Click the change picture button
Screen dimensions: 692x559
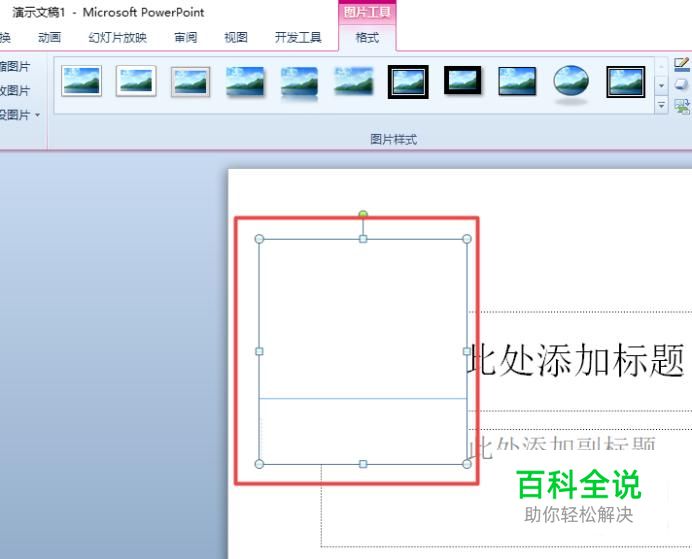(15, 90)
